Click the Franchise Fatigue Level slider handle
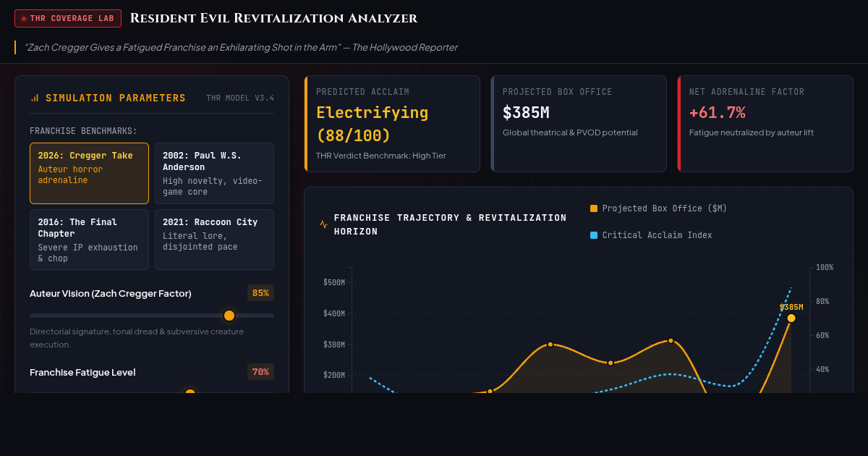The height and width of the screenshot is (456, 868). point(190,393)
